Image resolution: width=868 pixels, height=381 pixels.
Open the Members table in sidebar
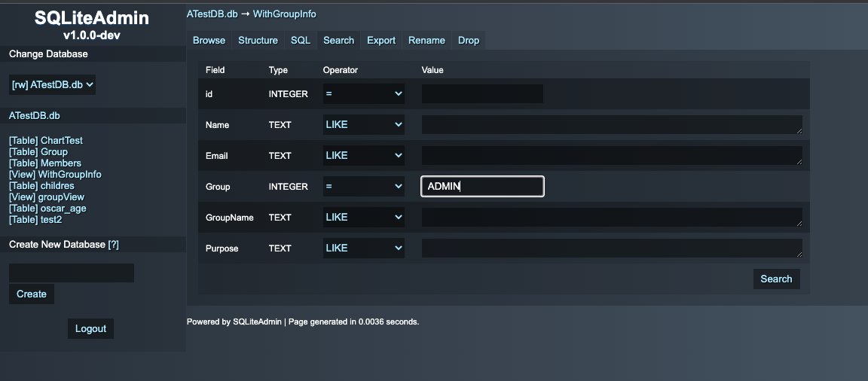(45, 163)
